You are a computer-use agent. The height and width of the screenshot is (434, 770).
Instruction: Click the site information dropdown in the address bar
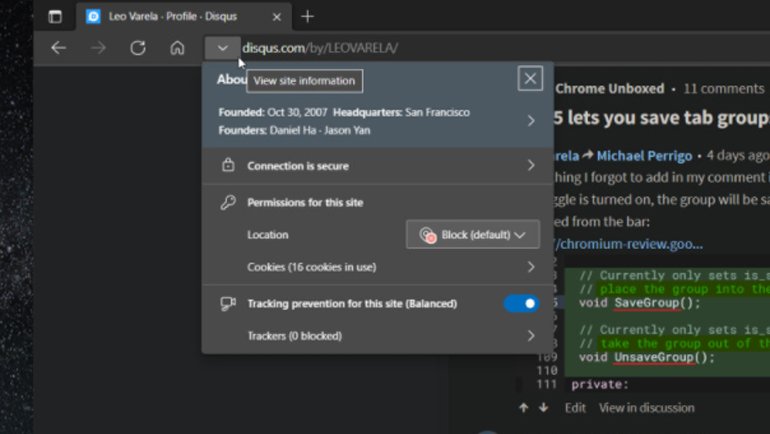(222, 48)
